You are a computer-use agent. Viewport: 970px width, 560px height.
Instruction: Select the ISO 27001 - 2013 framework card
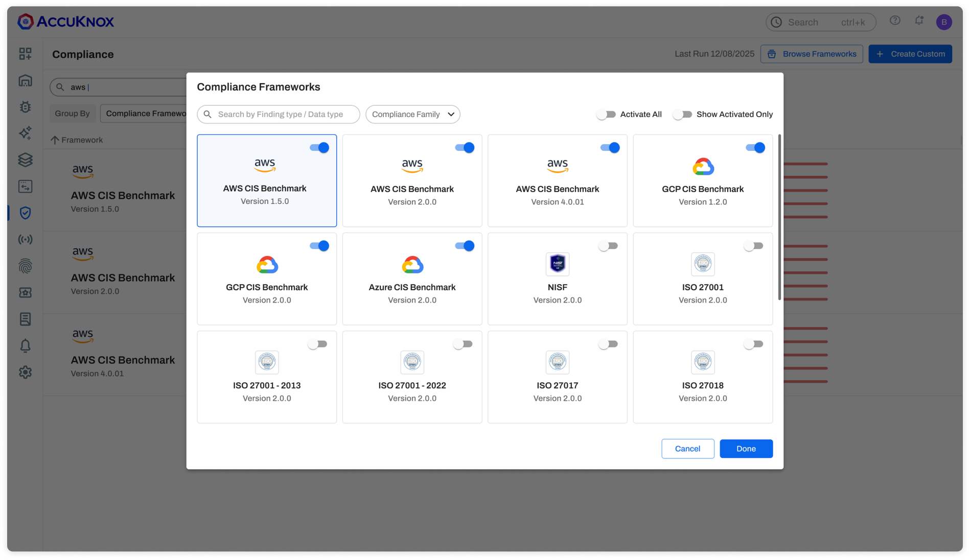[267, 377]
